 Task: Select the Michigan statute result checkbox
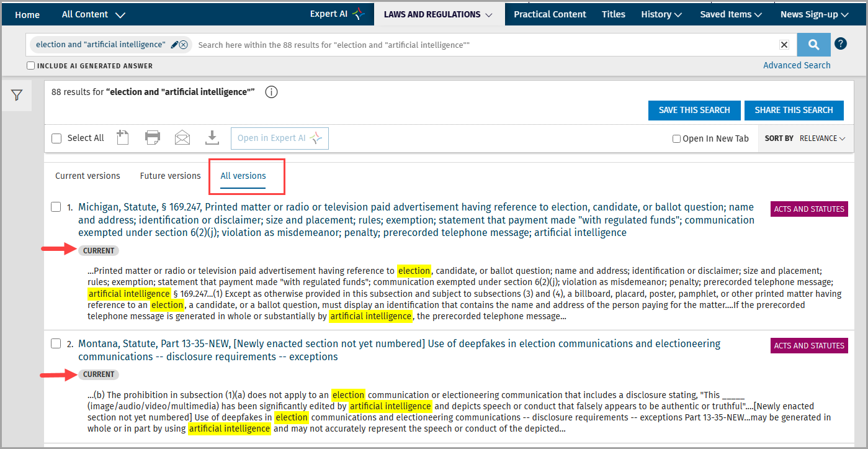tap(56, 207)
